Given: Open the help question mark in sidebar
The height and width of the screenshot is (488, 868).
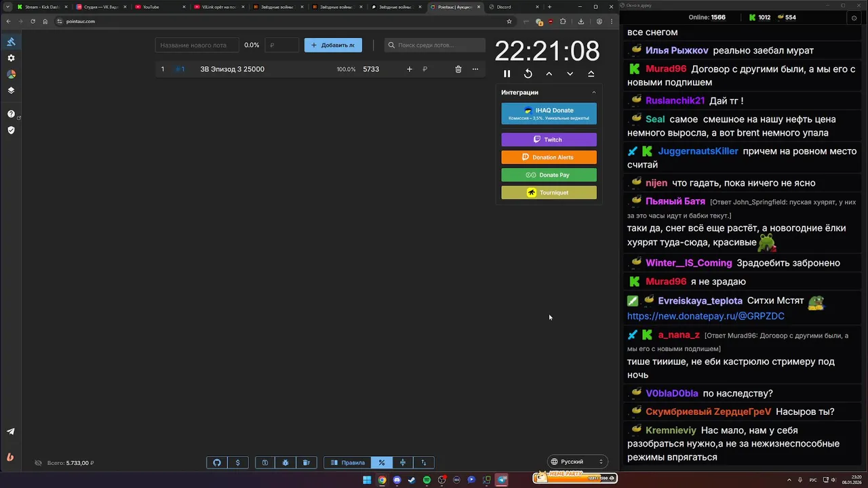Looking at the screenshot, I should point(11,114).
